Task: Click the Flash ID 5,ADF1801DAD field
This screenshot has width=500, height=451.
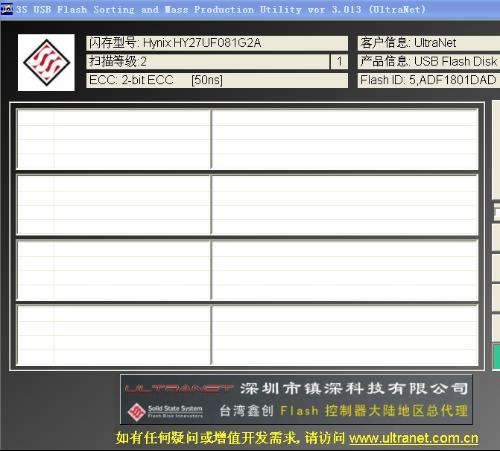Action: [x=429, y=80]
